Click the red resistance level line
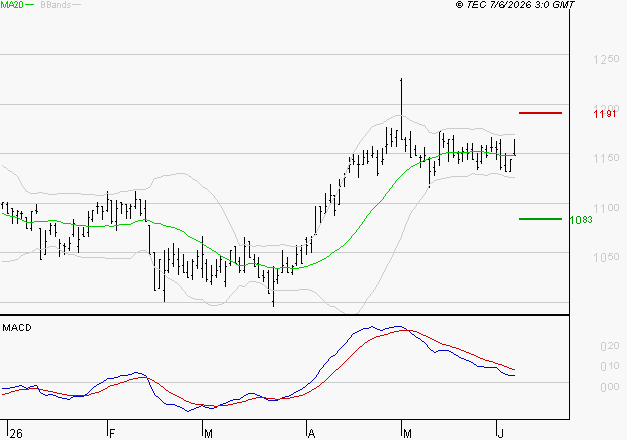Viewport: 627px width, 440px height. [540, 113]
